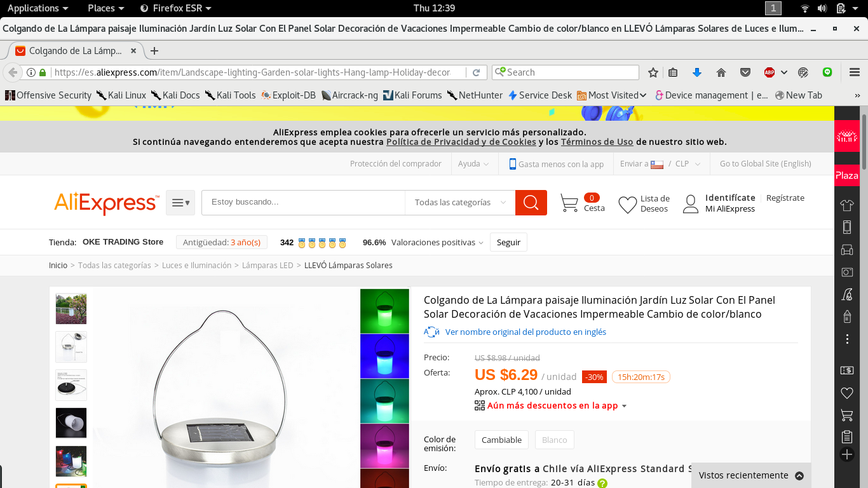Expand the Valoraciones positivas dropdown
868x488 pixels.
(437, 243)
